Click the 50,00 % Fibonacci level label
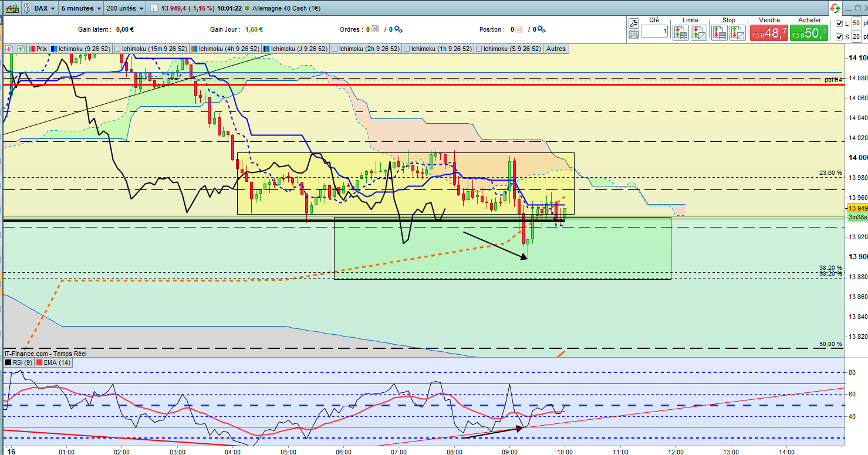This screenshot has height=455, width=868. [x=830, y=344]
